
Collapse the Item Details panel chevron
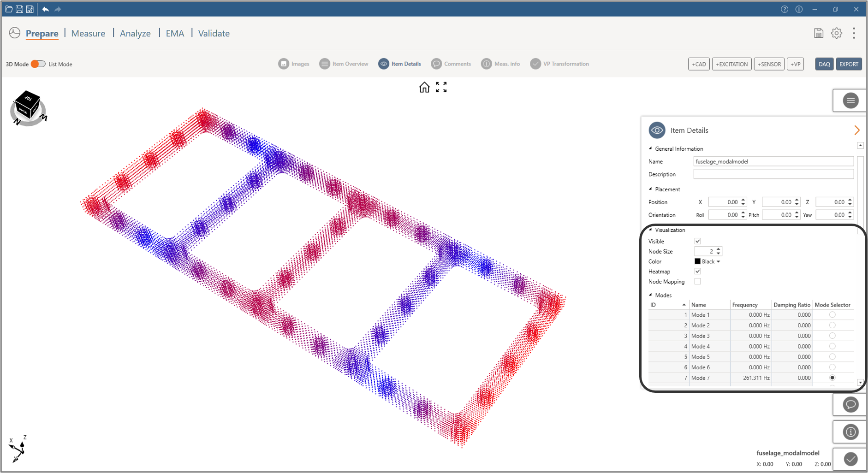tap(856, 130)
